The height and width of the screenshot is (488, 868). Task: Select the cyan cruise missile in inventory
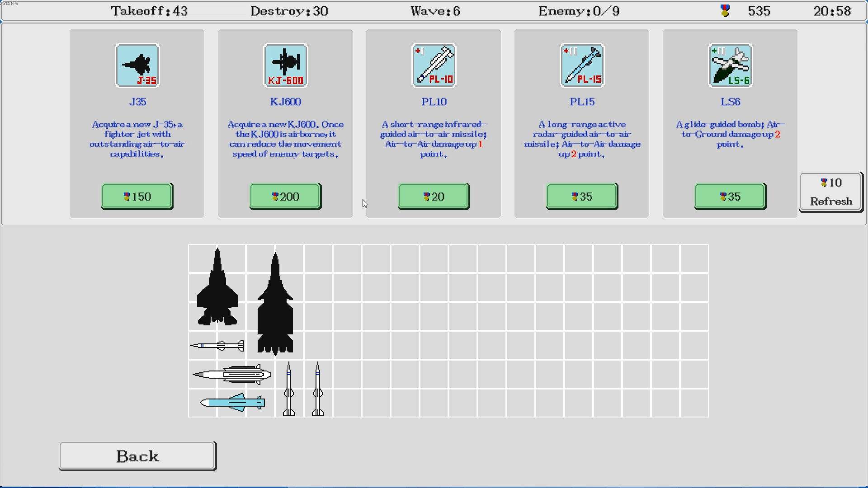click(x=231, y=402)
